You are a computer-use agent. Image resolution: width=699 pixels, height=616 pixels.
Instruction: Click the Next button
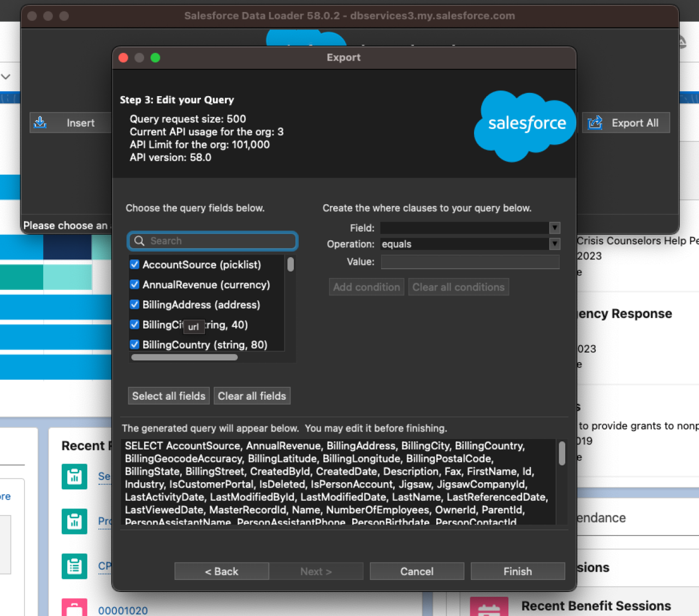[x=316, y=571]
